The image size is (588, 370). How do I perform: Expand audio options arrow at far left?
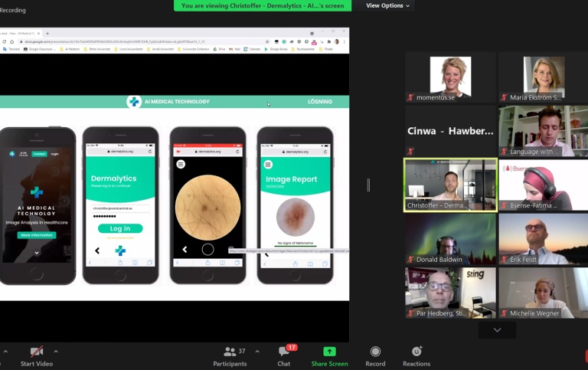5,352
